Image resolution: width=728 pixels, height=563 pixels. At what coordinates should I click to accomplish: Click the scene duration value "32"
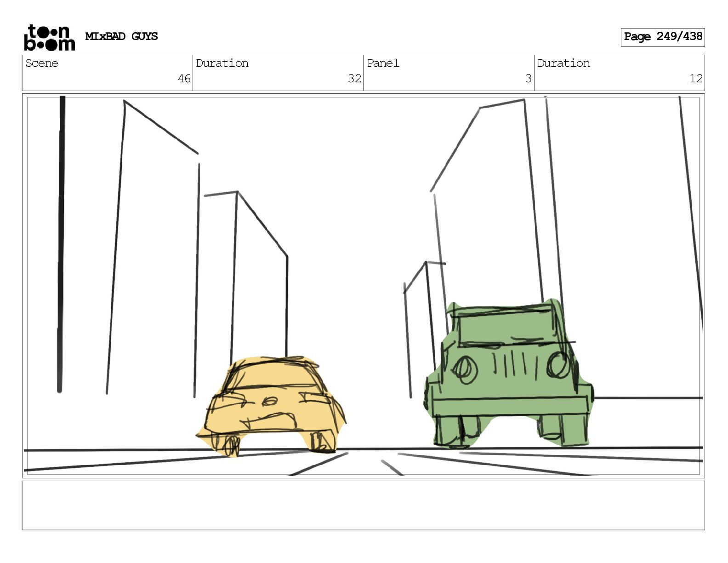tap(354, 79)
